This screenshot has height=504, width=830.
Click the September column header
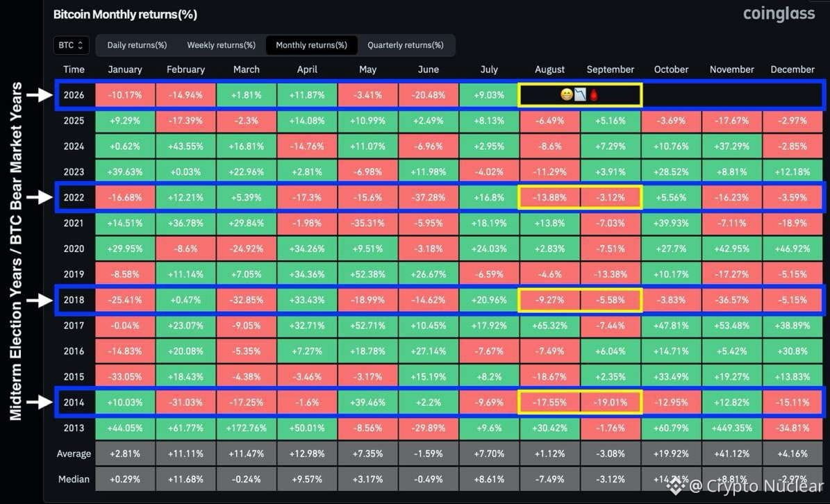[x=611, y=69]
